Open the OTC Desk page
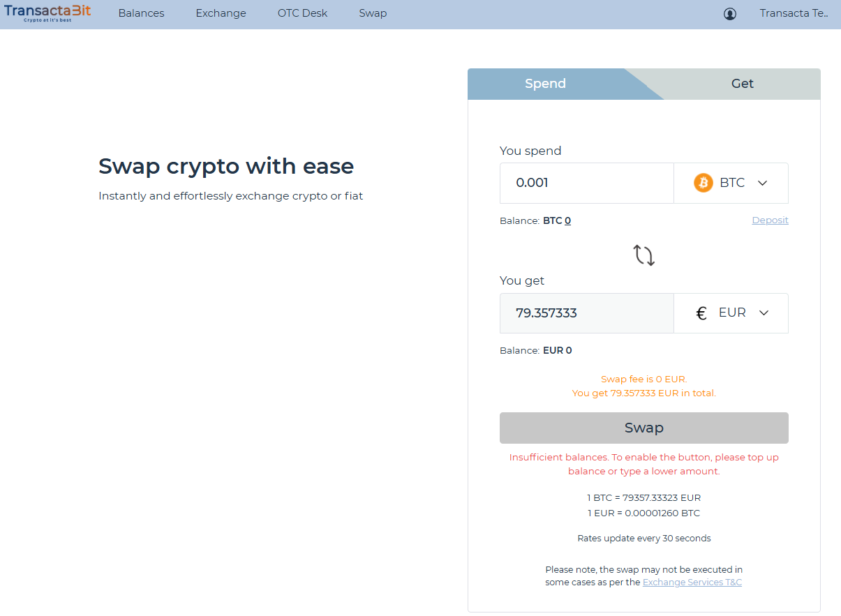The image size is (841, 616). (302, 13)
